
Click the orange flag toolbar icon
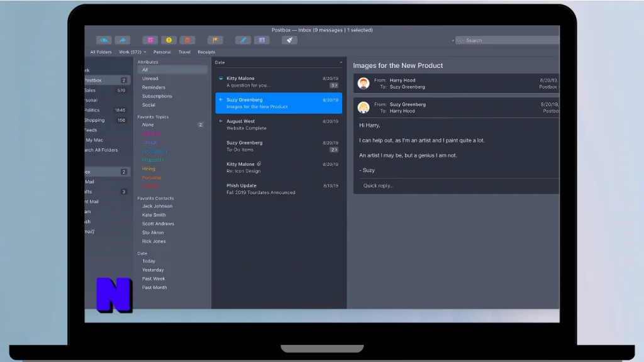tap(215, 40)
